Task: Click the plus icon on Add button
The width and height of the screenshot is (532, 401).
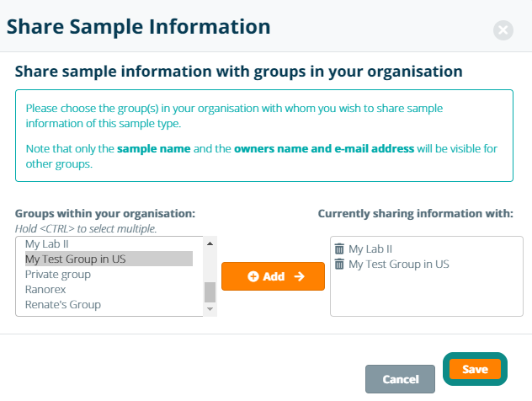Action: [x=253, y=276]
